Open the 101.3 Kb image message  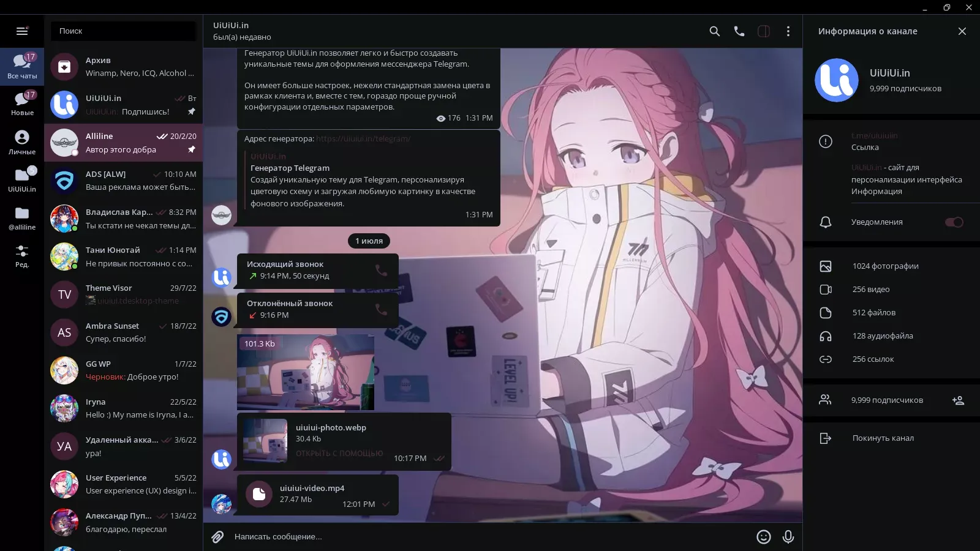pyautogui.click(x=306, y=372)
